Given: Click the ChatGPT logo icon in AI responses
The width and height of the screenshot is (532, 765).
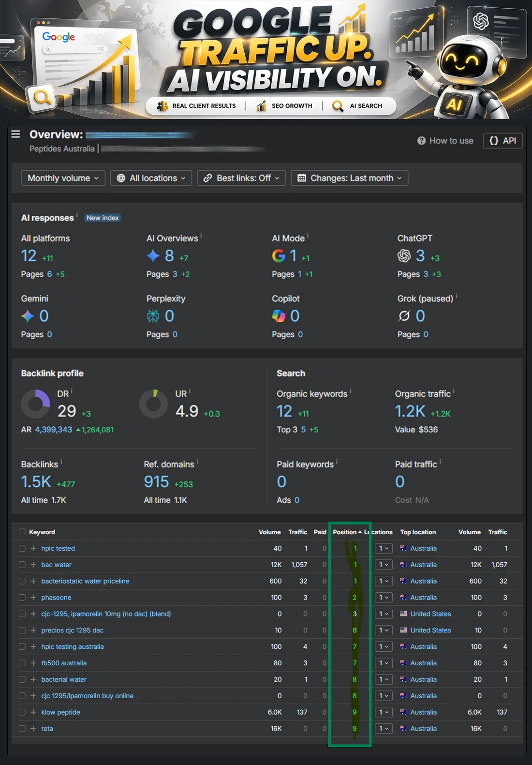Looking at the screenshot, I should tap(404, 255).
